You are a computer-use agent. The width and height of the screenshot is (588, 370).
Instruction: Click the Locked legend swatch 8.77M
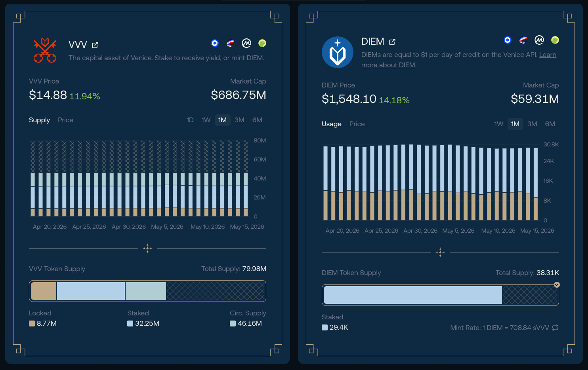(32, 324)
